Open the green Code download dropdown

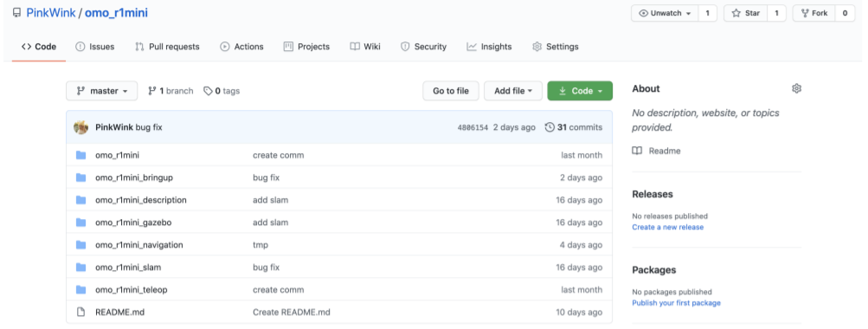580,91
